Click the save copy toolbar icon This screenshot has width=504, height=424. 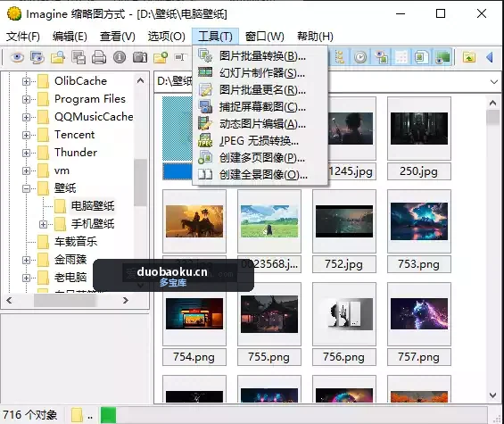[78, 58]
